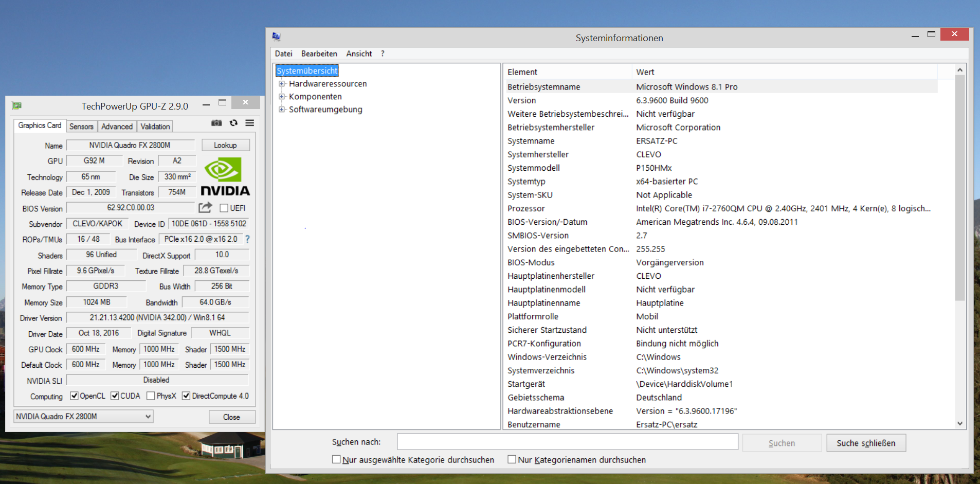Screen dimensions: 980x484
Task: Maximize the Systeminformationen window
Action: point(931,34)
